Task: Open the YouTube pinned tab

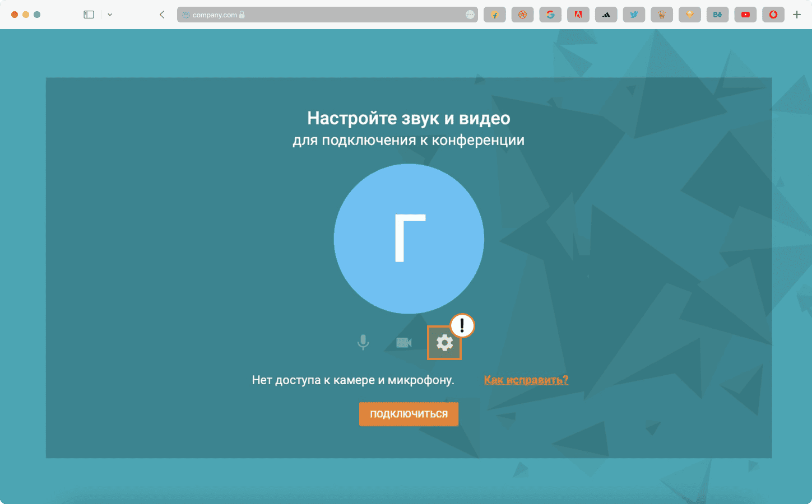Action: pos(745,15)
